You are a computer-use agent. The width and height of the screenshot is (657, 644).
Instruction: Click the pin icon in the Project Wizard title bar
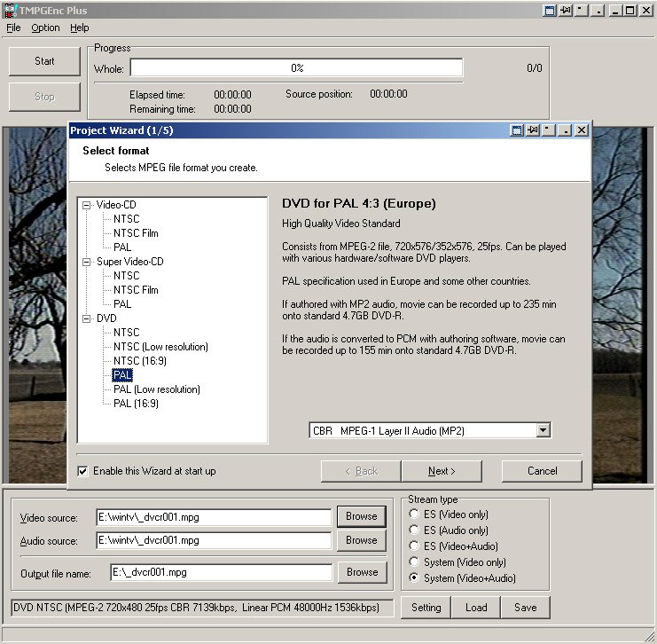pyautogui.click(x=533, y=130)
